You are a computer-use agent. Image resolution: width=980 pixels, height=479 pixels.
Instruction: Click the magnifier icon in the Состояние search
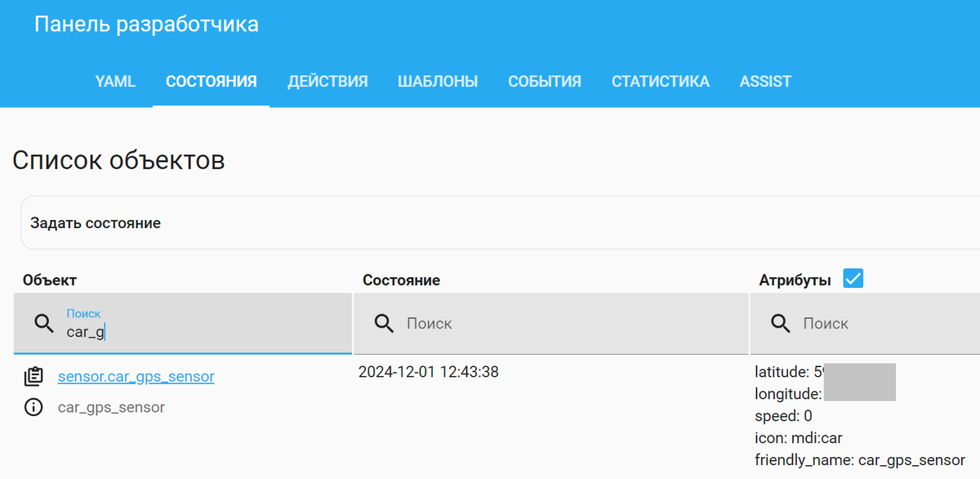pos(384,324)
